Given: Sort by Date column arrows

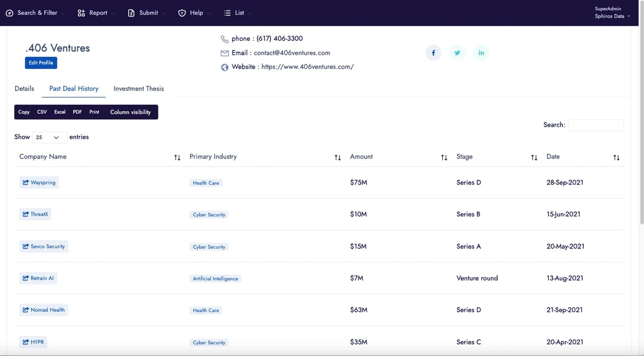Looking at the screenshot, I should (616, 157).
